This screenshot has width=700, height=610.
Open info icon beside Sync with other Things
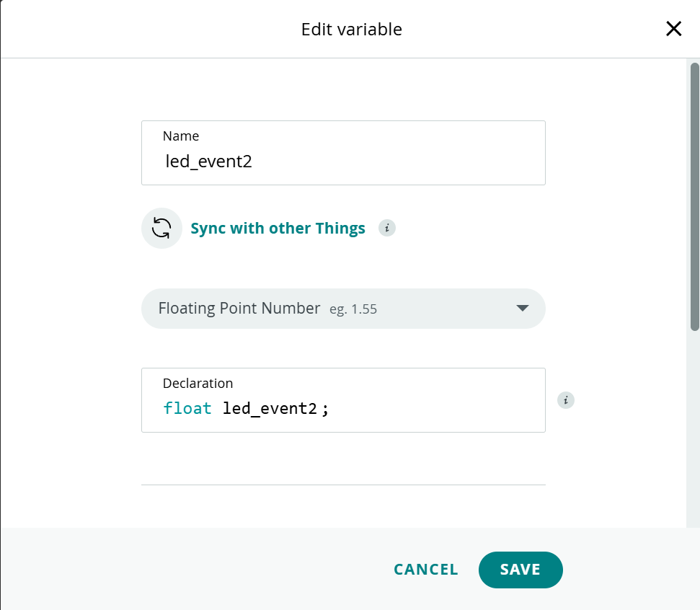point(387,229)
